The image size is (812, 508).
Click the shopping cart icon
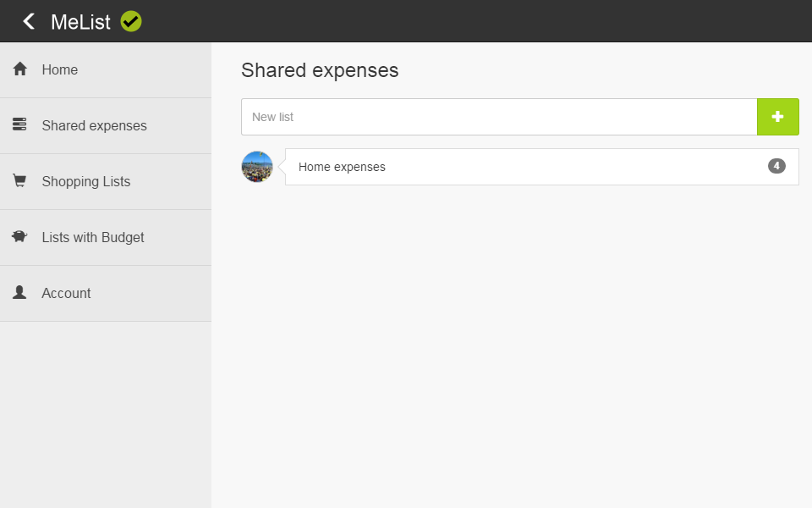pyautogui.click(x=20, y=181)
